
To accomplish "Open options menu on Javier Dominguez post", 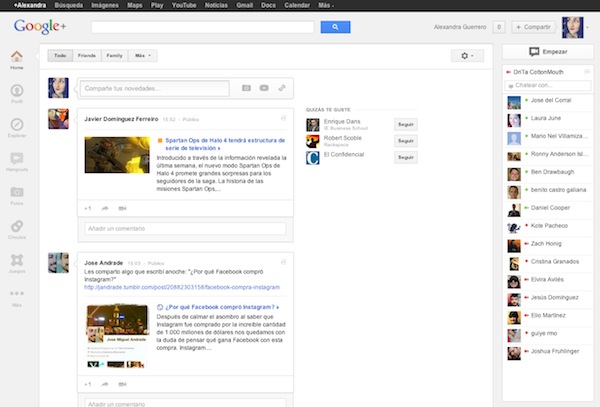I will (x=284, y=118).
